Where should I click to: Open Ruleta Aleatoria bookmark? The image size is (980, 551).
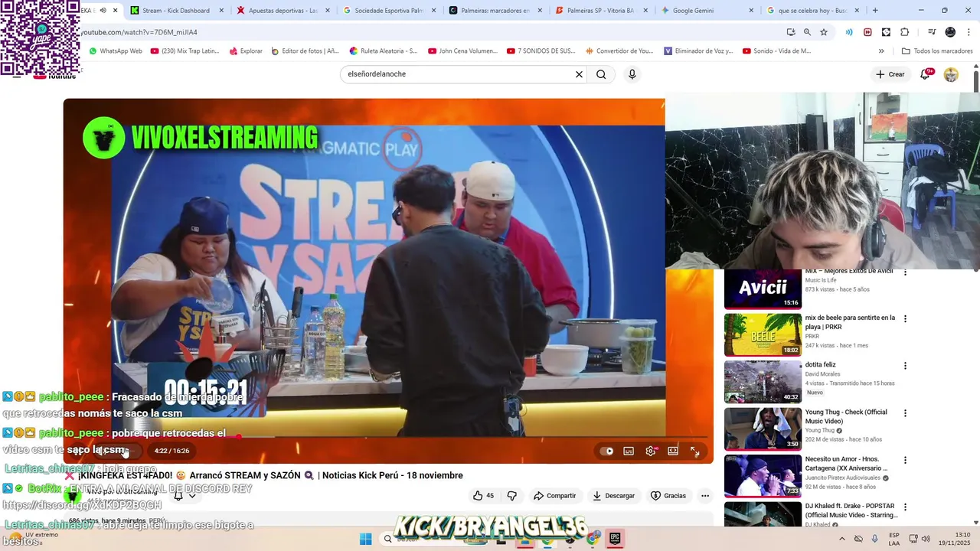click(x=384, y=51)
